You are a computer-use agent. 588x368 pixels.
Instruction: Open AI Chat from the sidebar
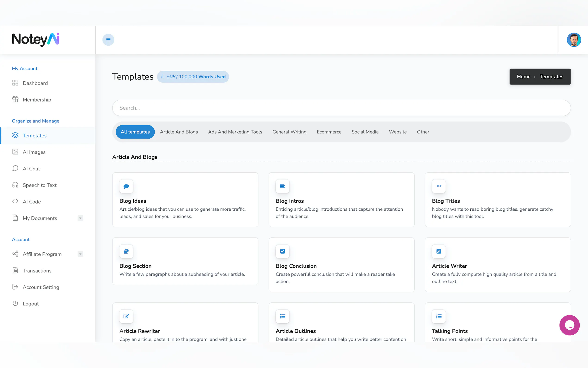(x=31, y=169)
